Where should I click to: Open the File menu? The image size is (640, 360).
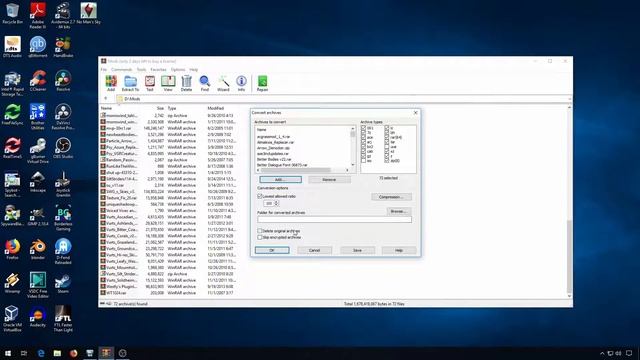click(104, 70)
